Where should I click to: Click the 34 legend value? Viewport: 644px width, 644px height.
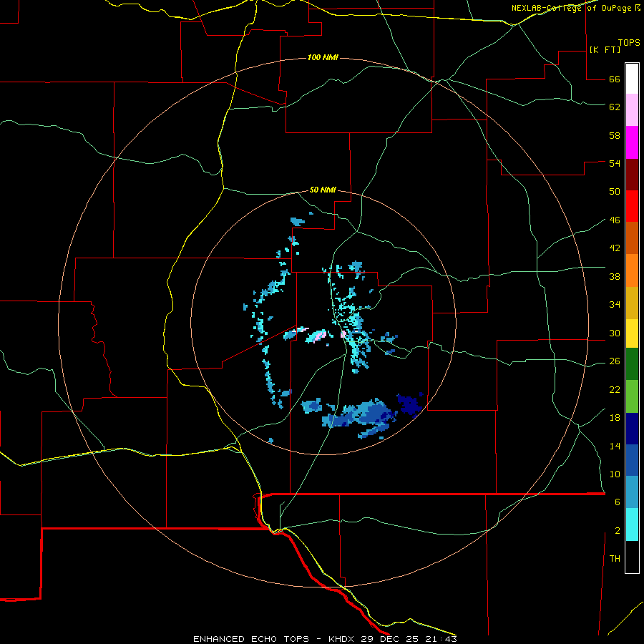(615, 305)
